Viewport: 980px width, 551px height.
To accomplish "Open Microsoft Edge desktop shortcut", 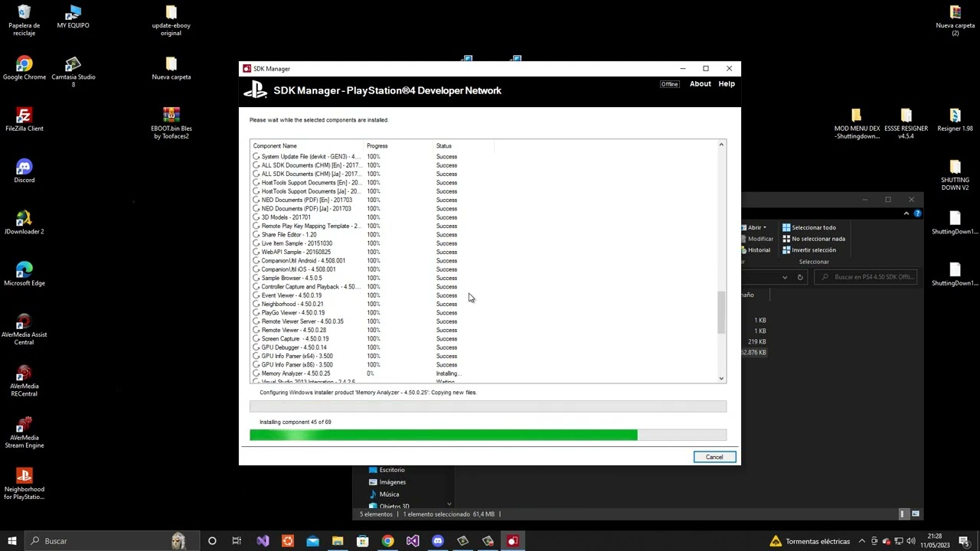I will (24, 274).
